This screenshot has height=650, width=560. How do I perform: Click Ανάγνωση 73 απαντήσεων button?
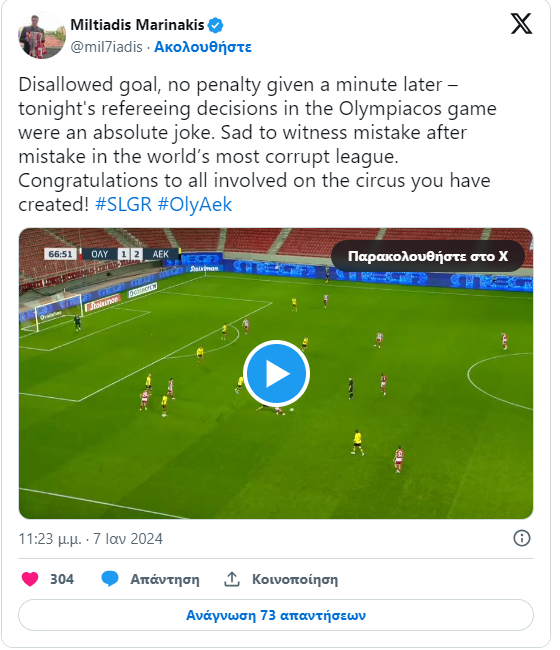click(x=276, y=615)
